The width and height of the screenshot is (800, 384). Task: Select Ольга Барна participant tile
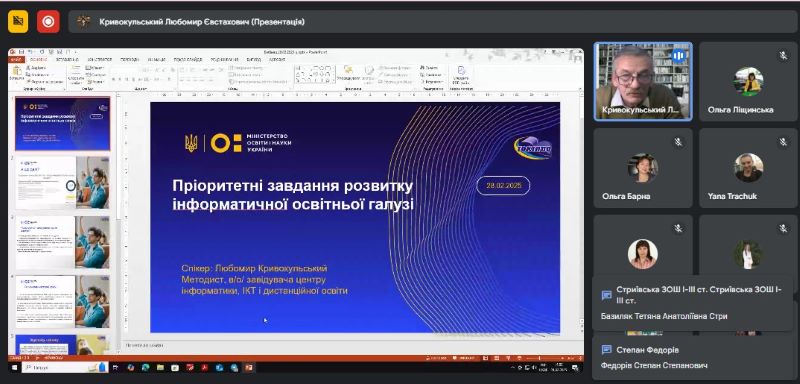click(643, 168)
